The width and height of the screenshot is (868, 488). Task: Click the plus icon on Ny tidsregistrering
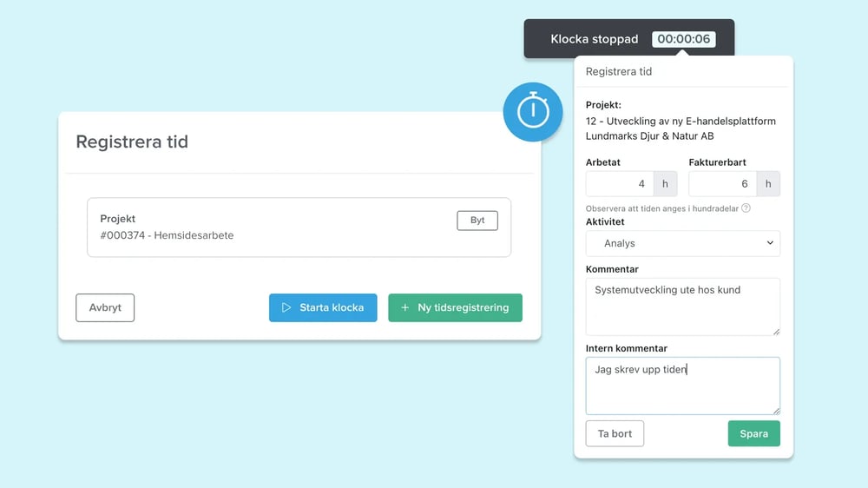(x=404, y=308)
